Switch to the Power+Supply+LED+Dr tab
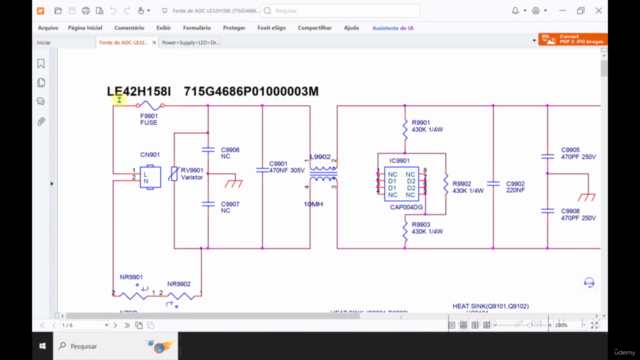Image resolution: width=640 pixels, height=360 pixels. 191,42
